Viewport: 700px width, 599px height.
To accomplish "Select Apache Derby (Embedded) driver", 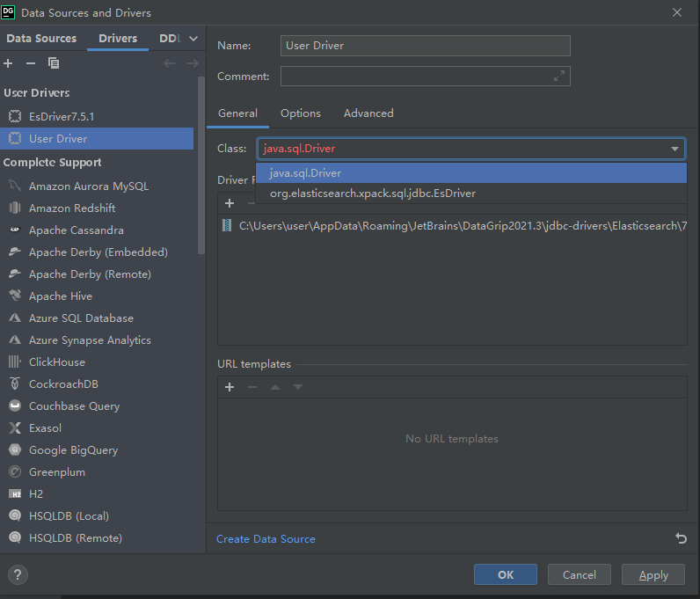I will tap(97, 252).
